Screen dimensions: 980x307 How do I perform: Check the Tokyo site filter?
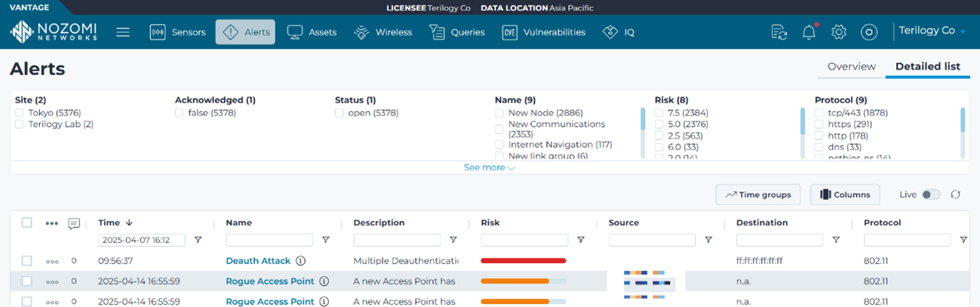[x=20, y=113]
